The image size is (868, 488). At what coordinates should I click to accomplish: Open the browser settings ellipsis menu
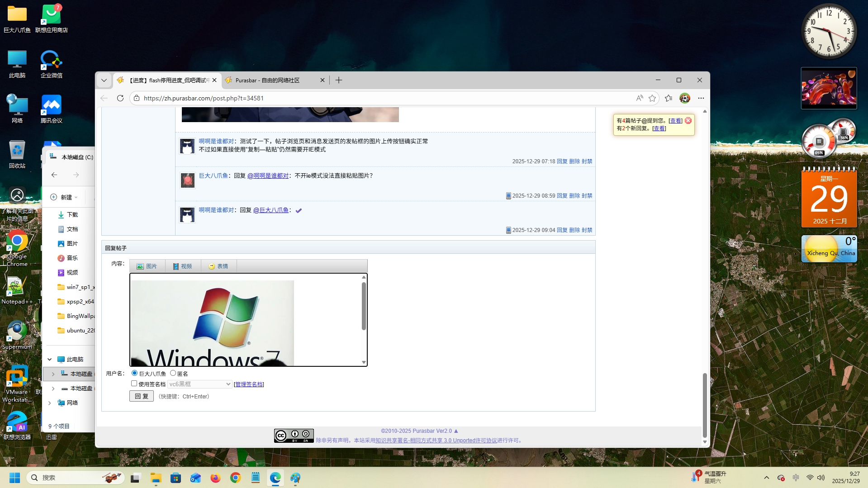pos(701,98)
